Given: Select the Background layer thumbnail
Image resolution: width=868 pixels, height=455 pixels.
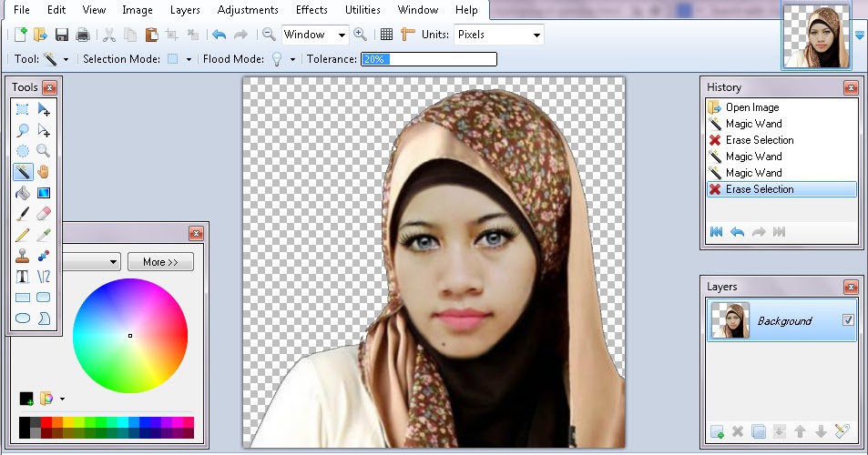Looking at the screenshot, I should pos(730,320).
